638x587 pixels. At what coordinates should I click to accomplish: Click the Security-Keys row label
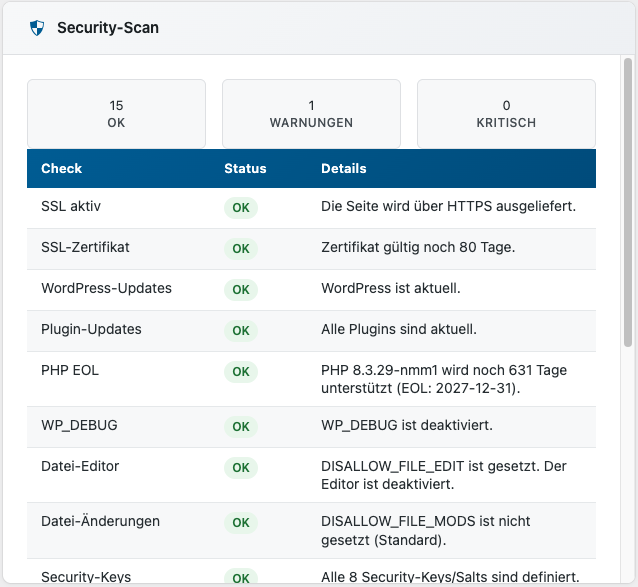86,577
